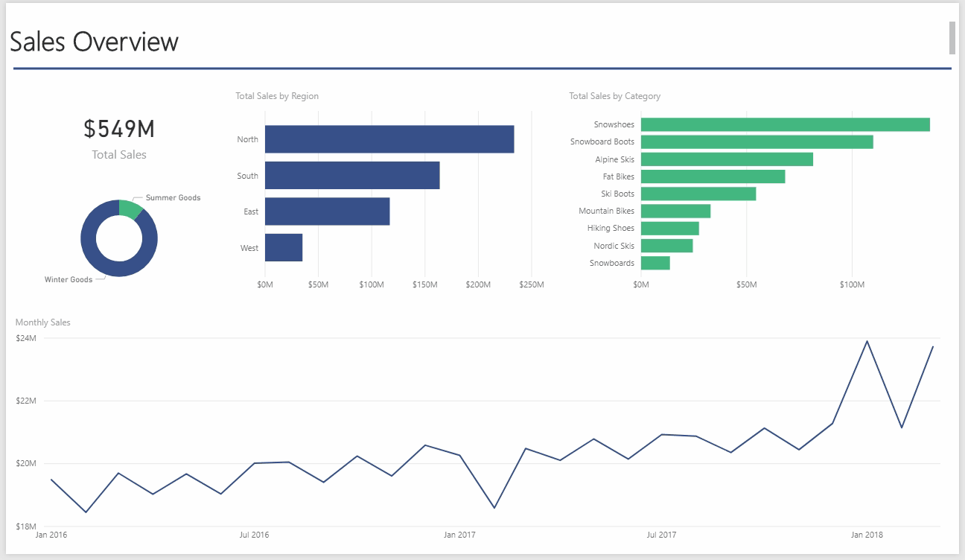Select the Alpine Skis bar
The height and width of the screenshot is (560, 965).
click(x=727, y=159)
